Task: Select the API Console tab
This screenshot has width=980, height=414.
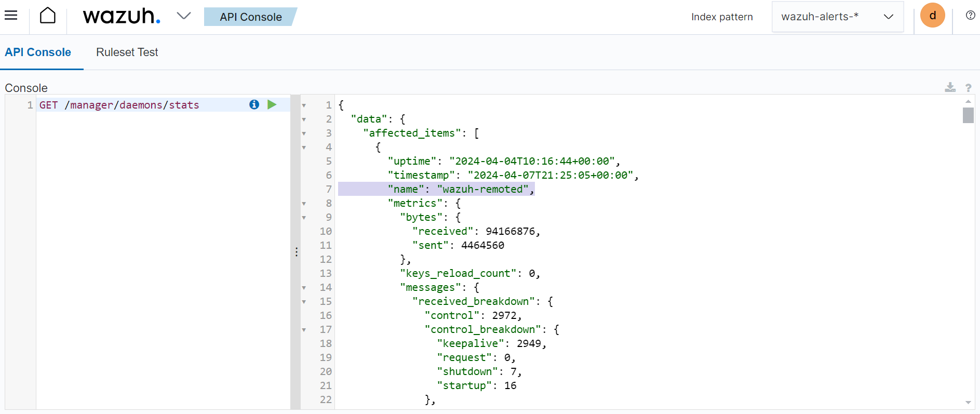Action: [38, 52]
